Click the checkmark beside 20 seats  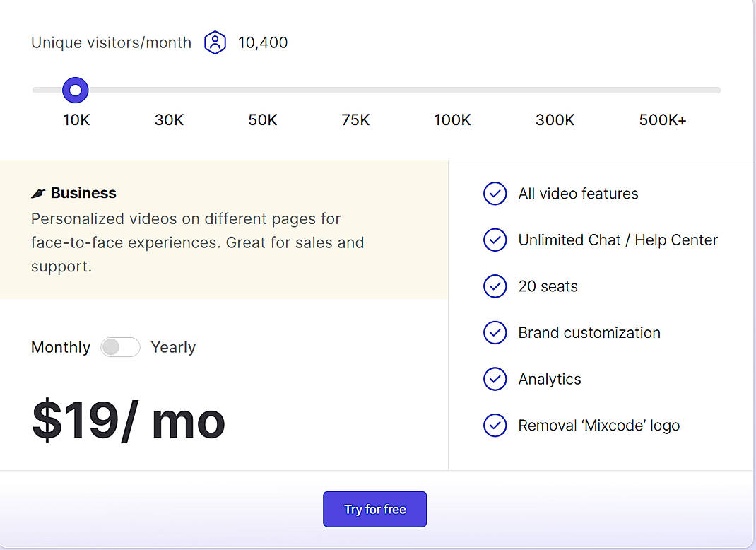coord(495,286)
